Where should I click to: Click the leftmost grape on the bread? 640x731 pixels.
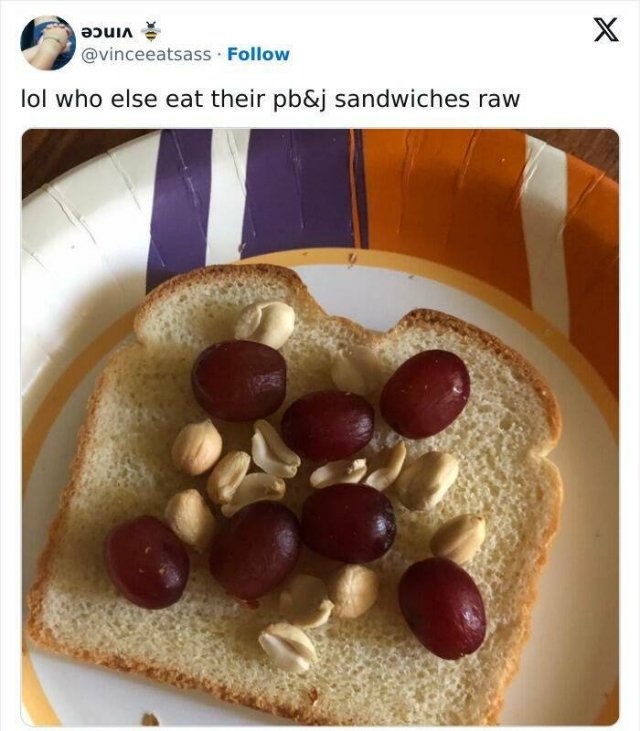147,563
